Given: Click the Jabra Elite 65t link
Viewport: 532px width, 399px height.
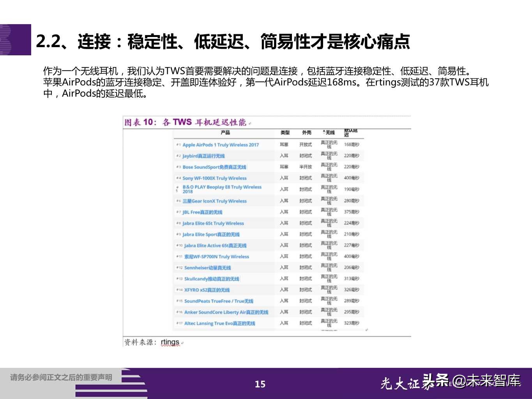Looking at the screenshot, I should tap(213, 223).
